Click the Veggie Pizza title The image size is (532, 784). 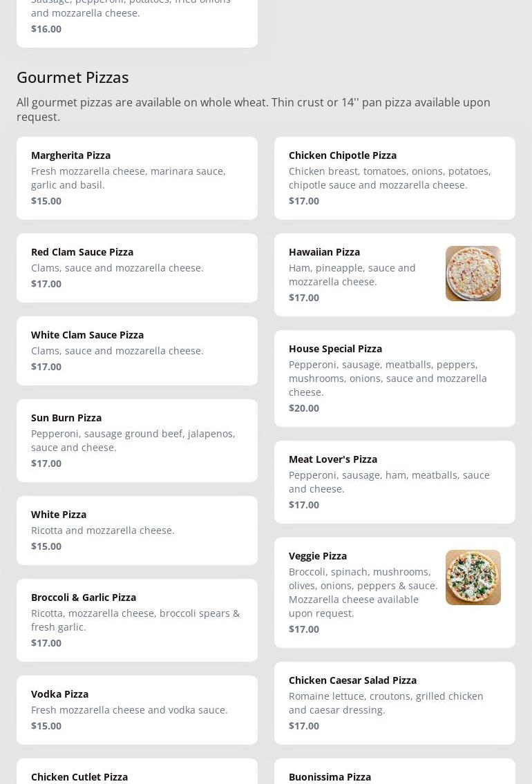(318, 556)
